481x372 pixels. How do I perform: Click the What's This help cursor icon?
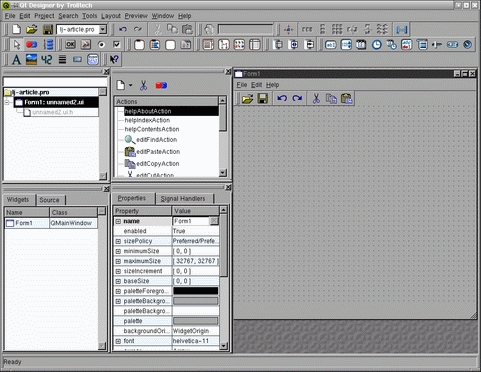tap(114, 60)
